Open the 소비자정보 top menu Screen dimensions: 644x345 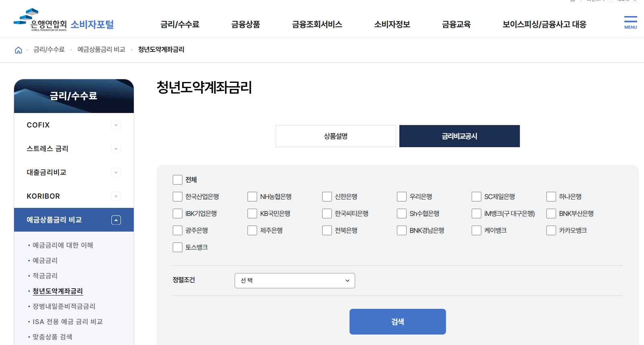tap(392, 25)
